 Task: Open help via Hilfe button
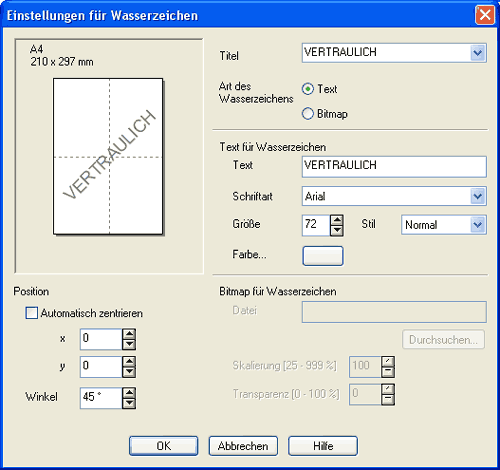pyautogui.click(x=323, y=446)
